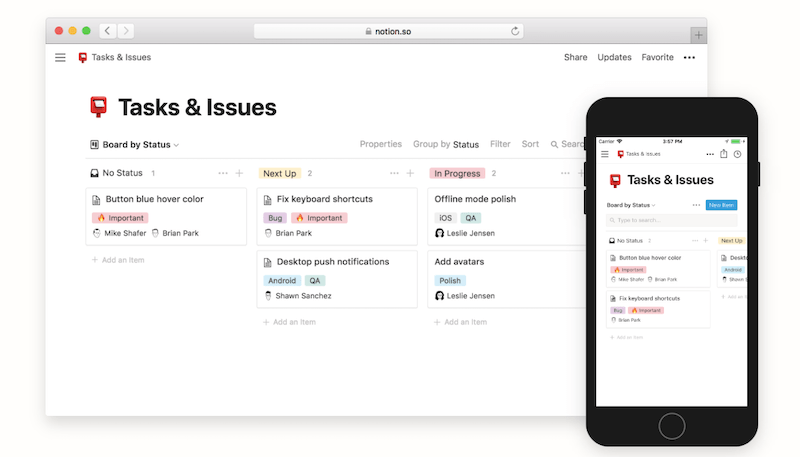Click Share in the top bar
800x457 pixels.
pos(576,58)
